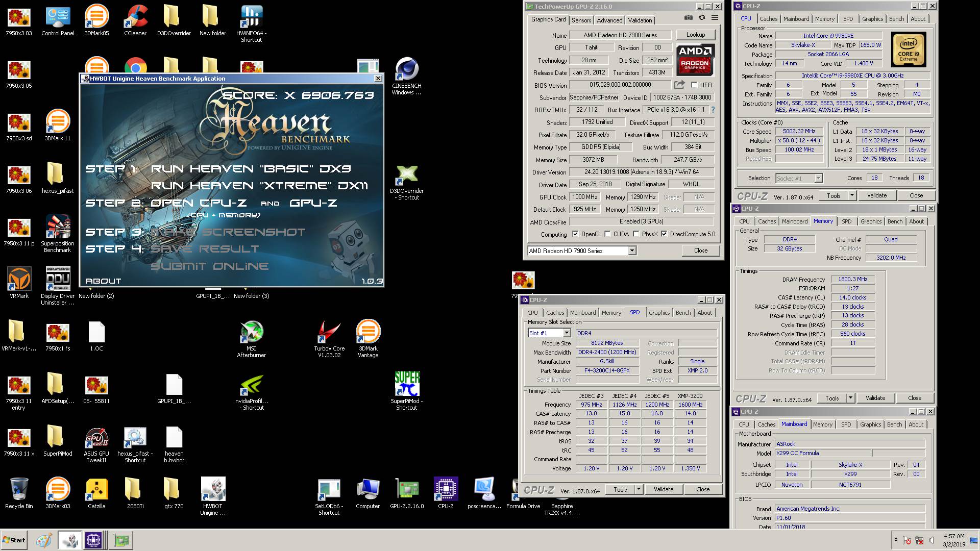Open the CPU-Z desktop icon

446,493
